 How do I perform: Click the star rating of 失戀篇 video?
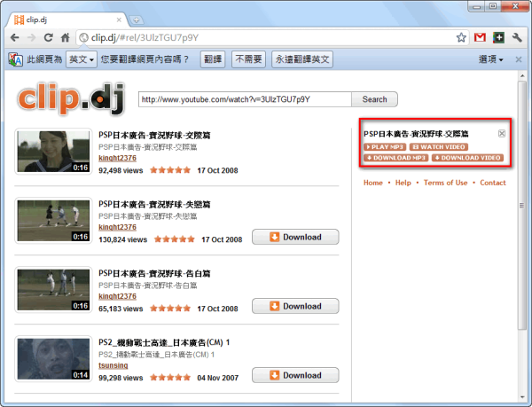tap(175, 239)
